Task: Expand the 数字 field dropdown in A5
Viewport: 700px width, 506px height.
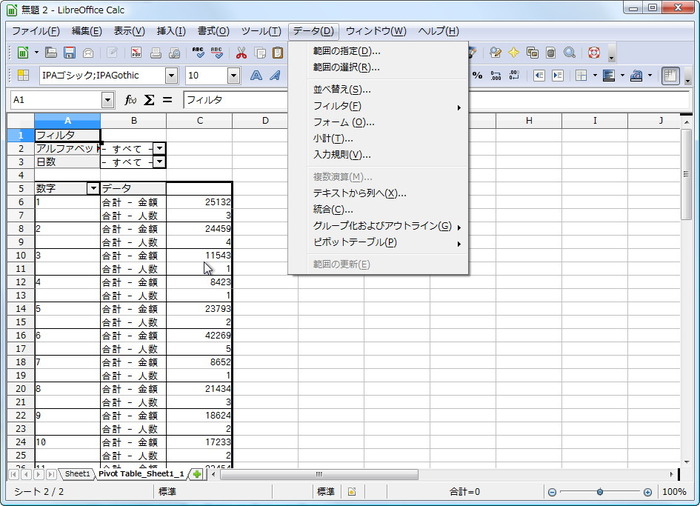Action: coord(93,188)
